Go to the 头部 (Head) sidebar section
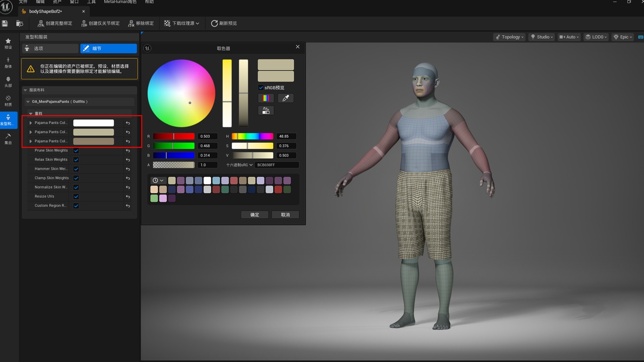 (8, 82)
